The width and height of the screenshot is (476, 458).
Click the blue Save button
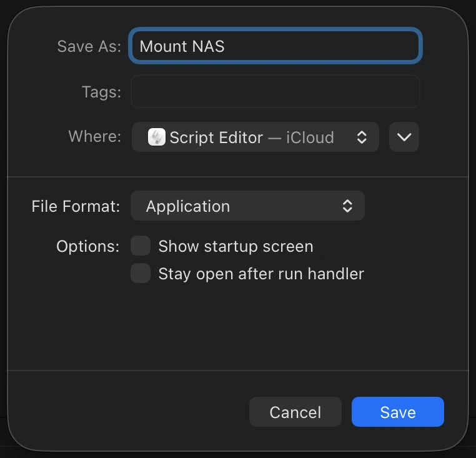point(398,412)
